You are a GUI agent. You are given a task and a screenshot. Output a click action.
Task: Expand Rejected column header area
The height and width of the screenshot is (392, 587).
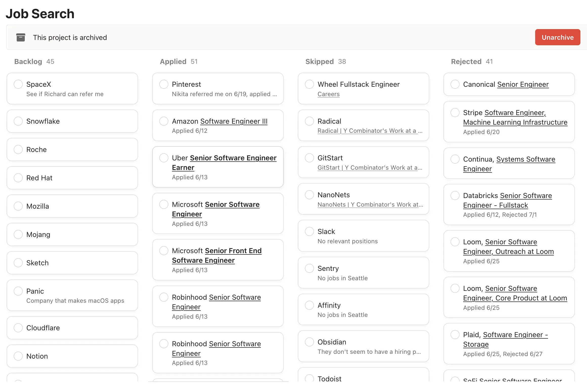tap(472, 61)
